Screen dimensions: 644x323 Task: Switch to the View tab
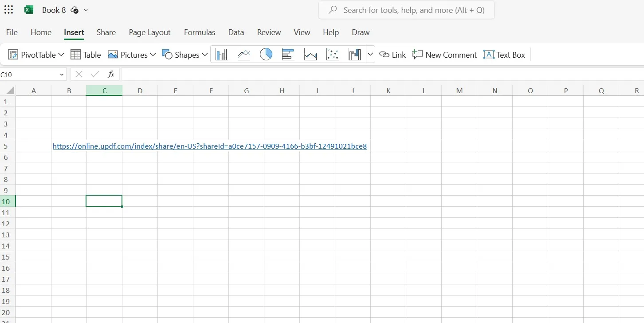pyautogui.click(x=302, y=32)
